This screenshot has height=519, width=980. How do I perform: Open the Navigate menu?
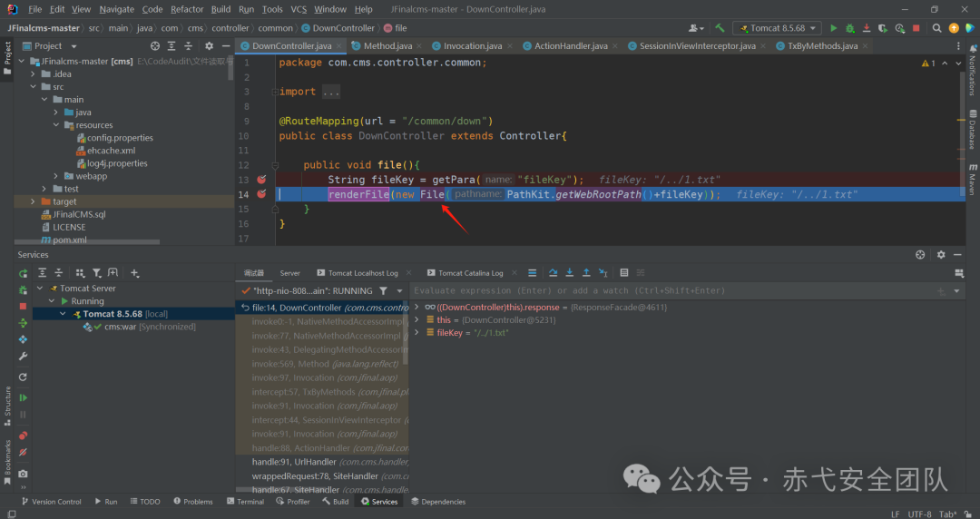116,9
